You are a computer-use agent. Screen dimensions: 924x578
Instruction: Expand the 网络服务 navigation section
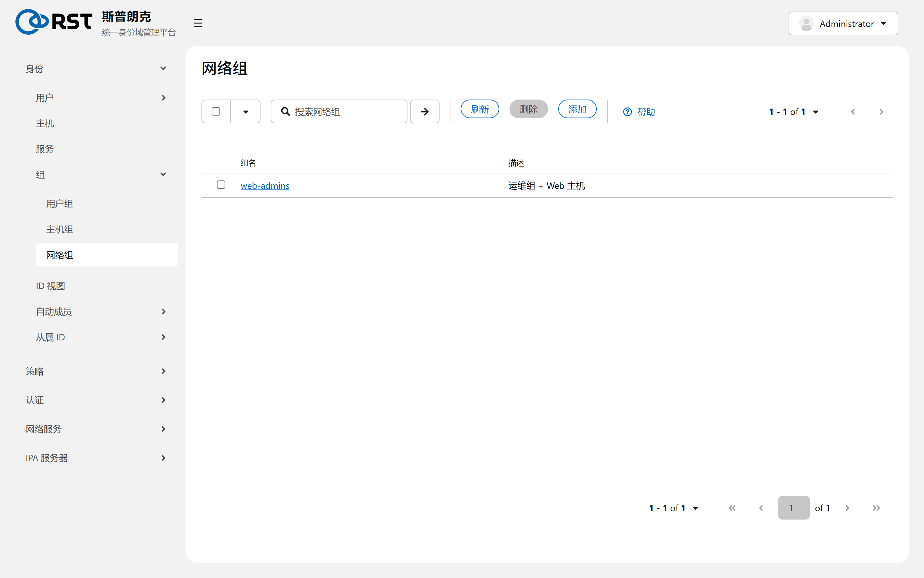[x=96, y=429]
